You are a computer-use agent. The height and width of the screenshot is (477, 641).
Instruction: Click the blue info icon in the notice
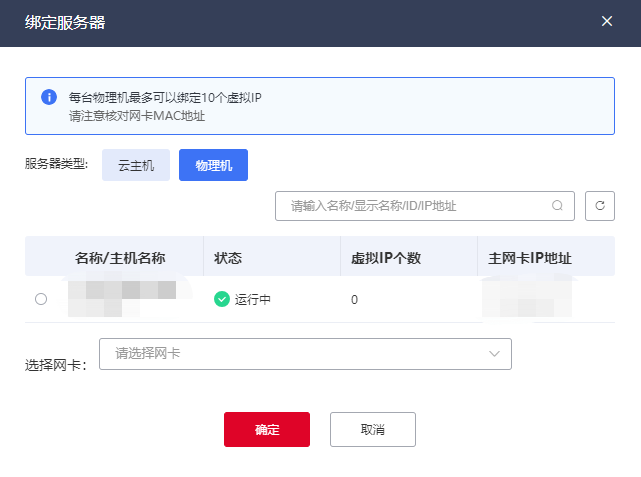point(49,97)
